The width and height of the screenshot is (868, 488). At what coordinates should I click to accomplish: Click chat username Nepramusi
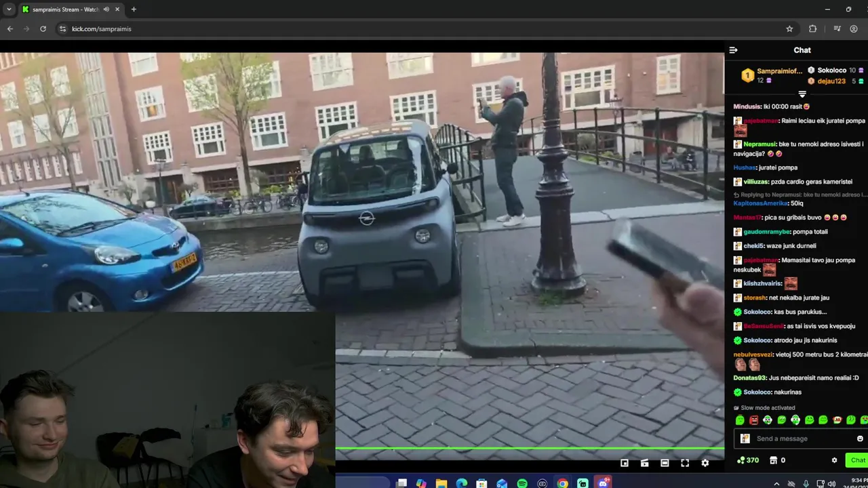(x=759, y=144)
